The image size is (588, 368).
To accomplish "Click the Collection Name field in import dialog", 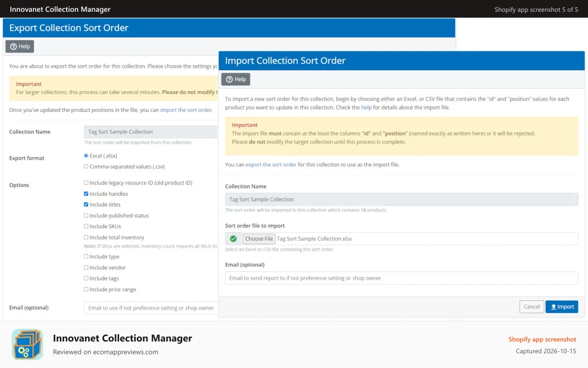I will point(402,200).
